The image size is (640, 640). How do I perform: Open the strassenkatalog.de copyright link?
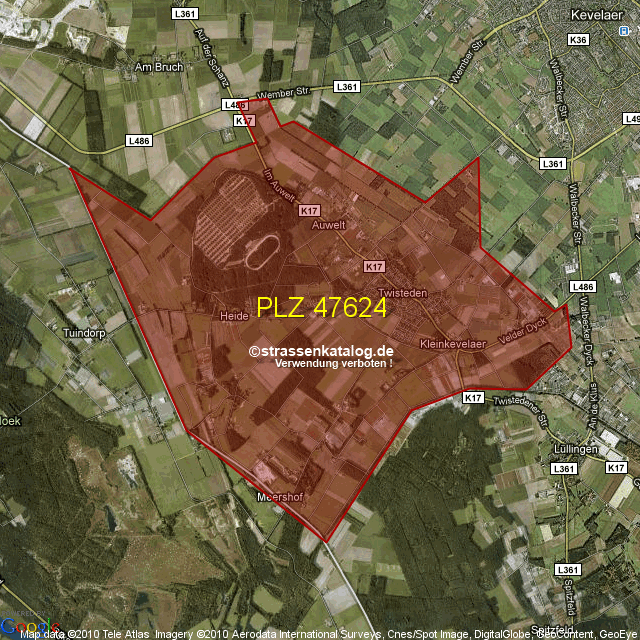[321, 351]
